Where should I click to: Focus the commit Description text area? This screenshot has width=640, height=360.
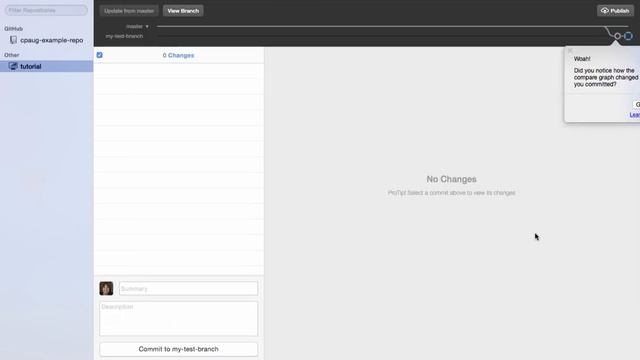(179, 319)
